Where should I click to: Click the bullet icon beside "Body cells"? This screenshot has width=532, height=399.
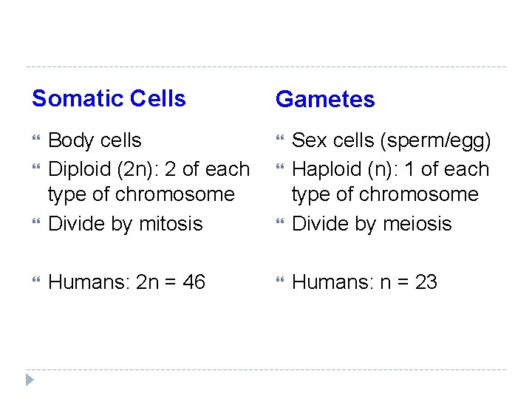click(35, 140)
